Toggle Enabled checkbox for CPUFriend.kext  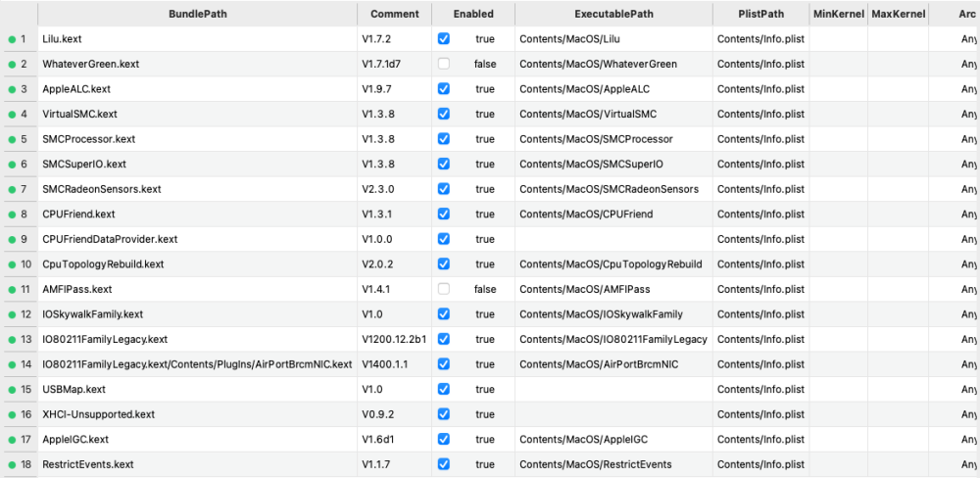click(444, 214)
